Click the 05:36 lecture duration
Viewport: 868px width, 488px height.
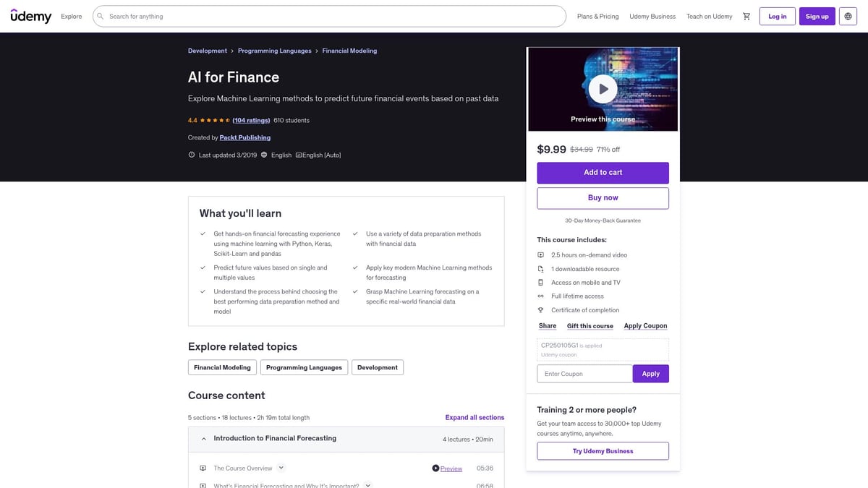pyautogui.click(x=485, y=468)
